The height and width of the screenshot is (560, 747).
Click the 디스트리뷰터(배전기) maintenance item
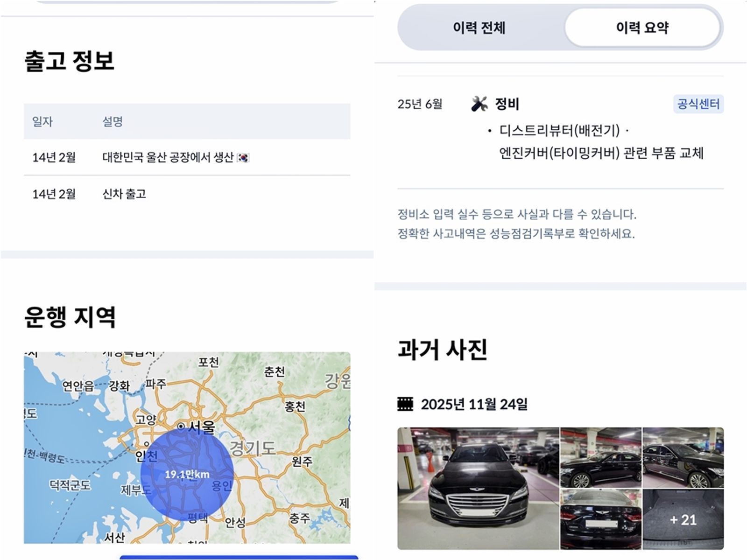pos(559,130)
